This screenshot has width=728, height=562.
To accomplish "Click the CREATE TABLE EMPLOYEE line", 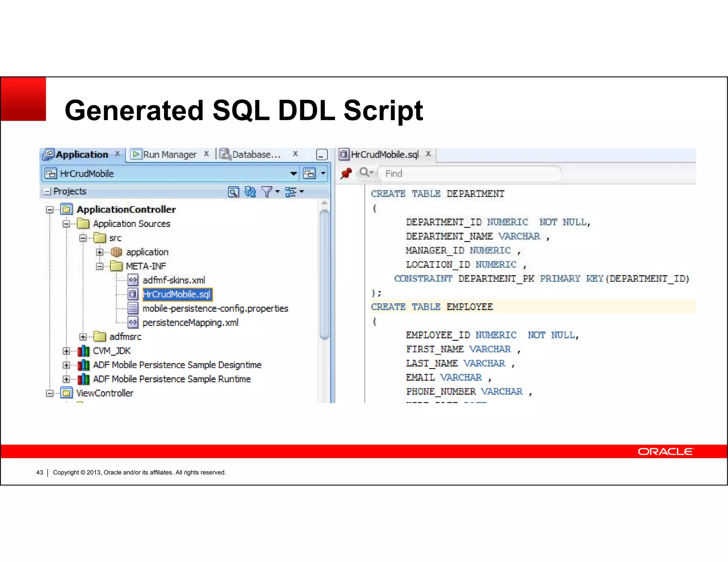I will (432, 307).
